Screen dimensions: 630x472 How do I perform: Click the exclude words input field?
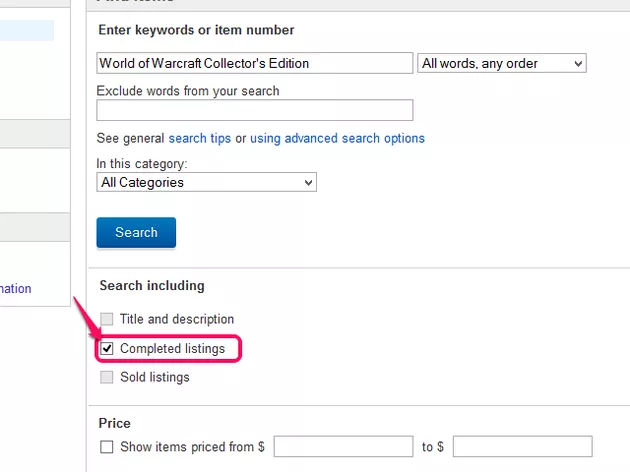click(x=255, y=110)
